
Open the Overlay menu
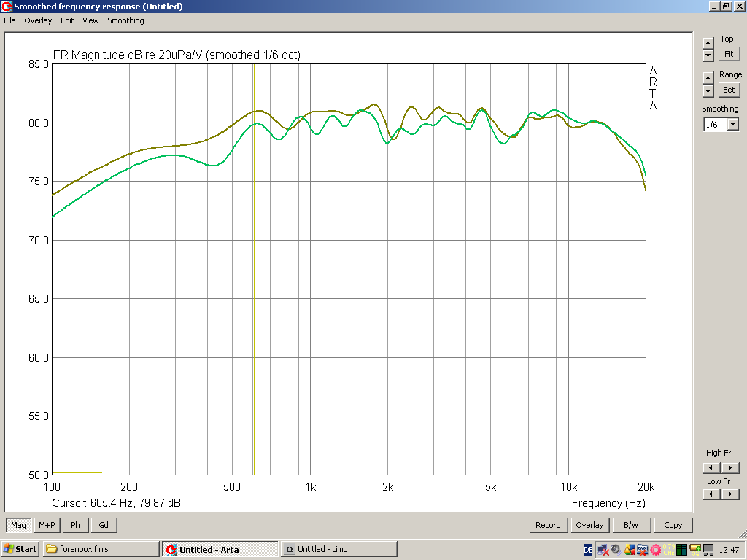tap(38, 20)
